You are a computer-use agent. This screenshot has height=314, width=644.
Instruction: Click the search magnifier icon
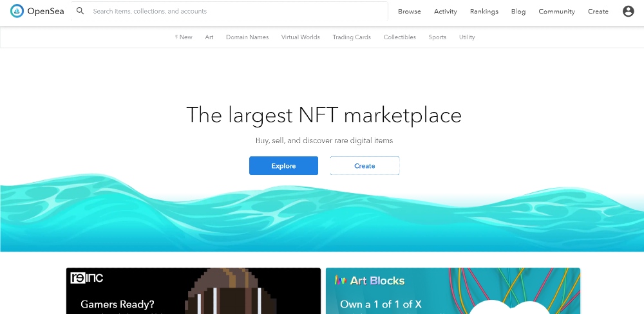coord(80,11)
